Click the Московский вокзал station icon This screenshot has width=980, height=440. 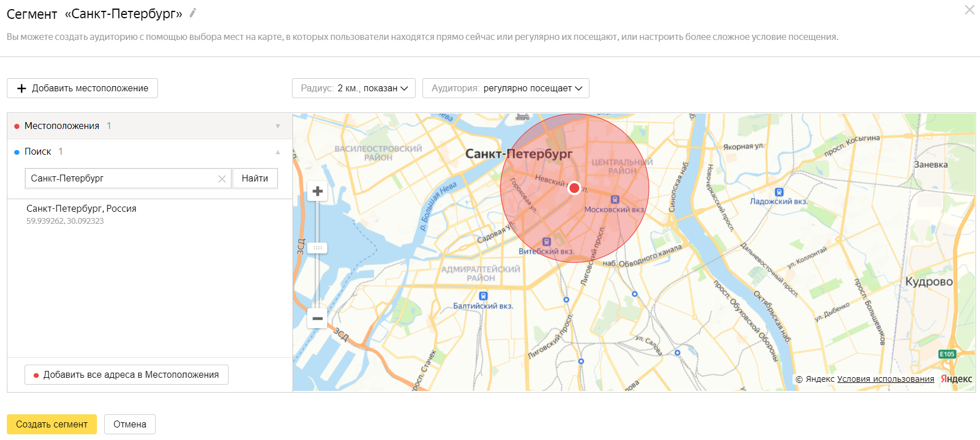[x=615, y=200]
